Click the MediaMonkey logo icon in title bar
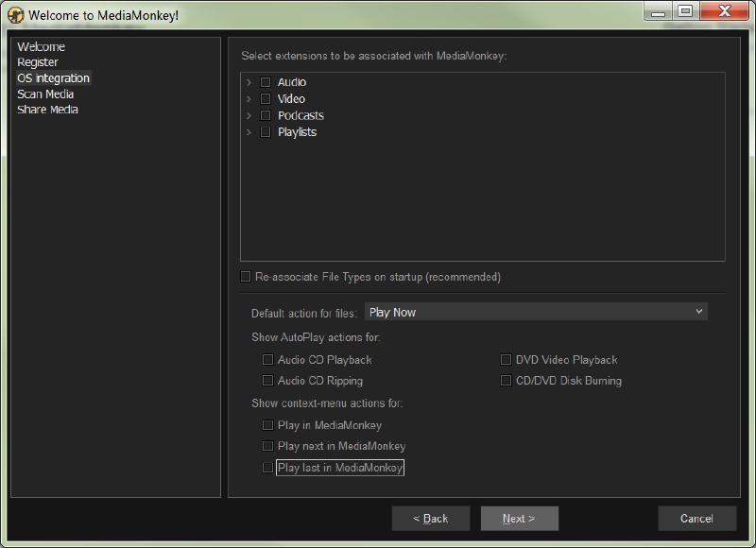 coord(15,15)
